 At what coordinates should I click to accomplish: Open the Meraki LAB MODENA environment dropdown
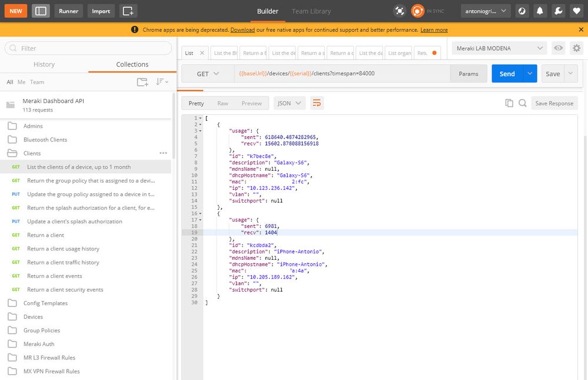tap(499, 48)
